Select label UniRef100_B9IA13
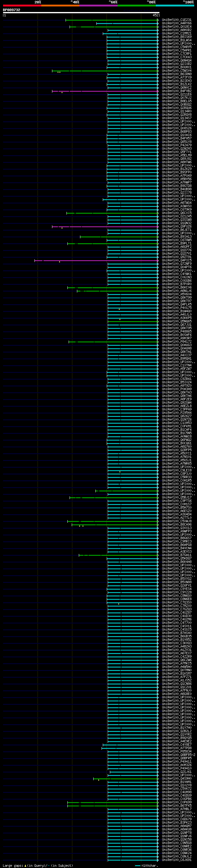197x868 pixels. pos(176,236)
